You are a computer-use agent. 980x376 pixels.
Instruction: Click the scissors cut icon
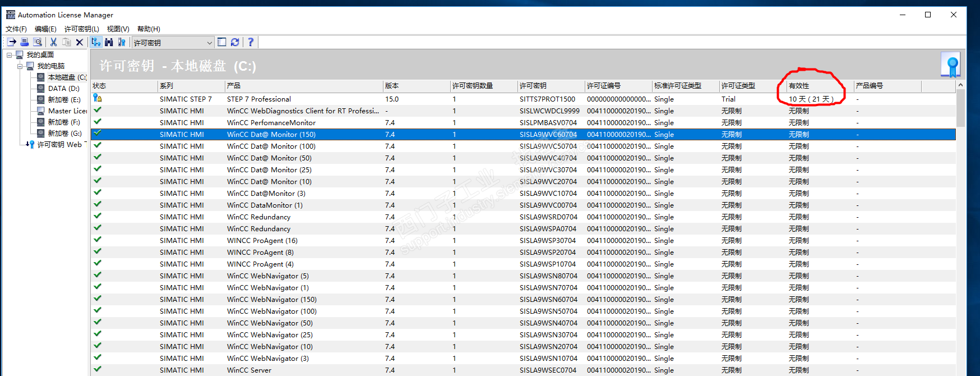pyautogui.click(x=53, y=42)
